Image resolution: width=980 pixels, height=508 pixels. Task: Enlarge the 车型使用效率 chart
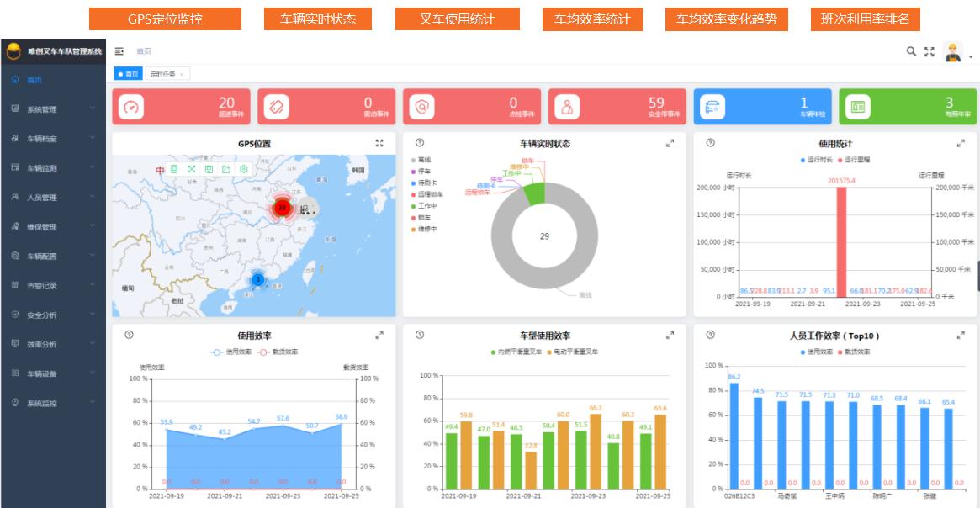(x=670, y=336)
